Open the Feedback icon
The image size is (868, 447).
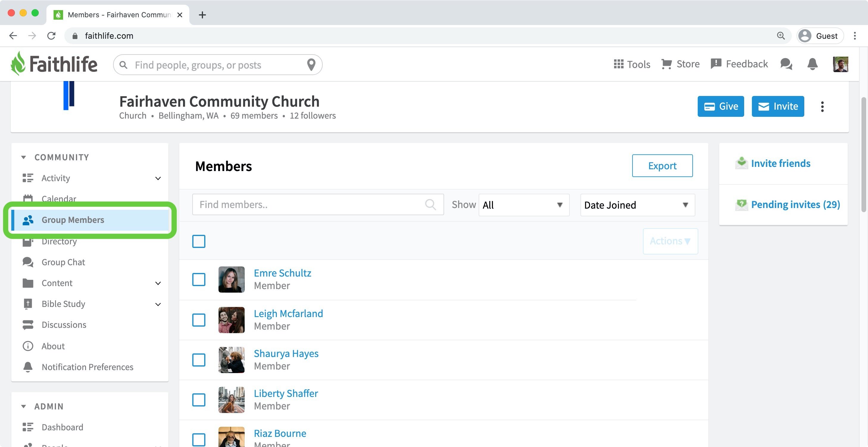click(716, 64)
